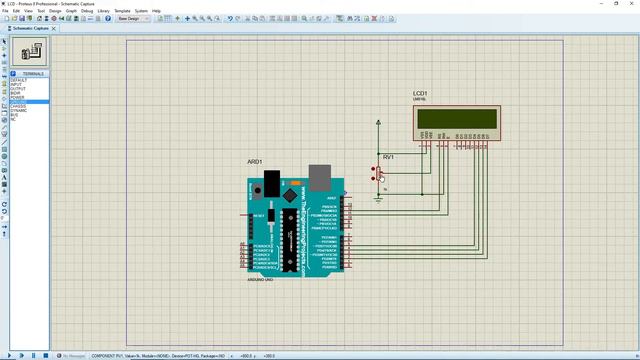Open the Graph menu

[x=71, y=11]
